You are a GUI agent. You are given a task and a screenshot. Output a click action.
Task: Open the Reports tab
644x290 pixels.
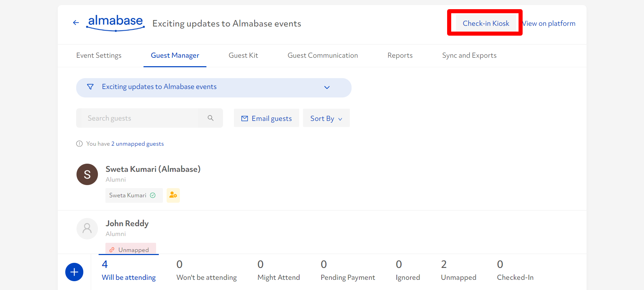click(400, 55)
